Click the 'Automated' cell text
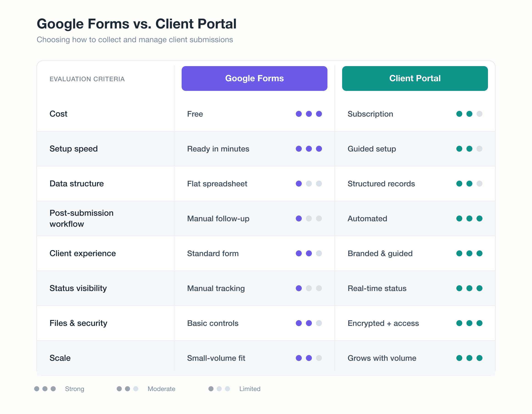 (x=367, y=218)
